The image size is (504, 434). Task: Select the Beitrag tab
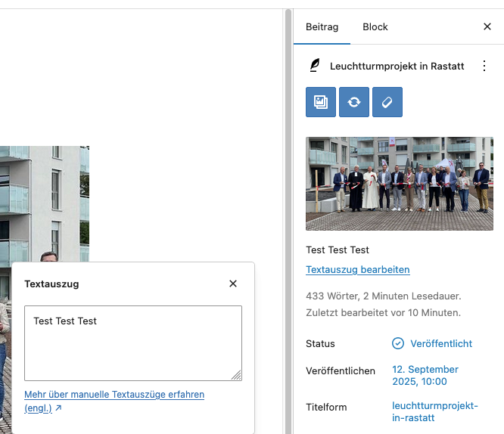(322, 26)
